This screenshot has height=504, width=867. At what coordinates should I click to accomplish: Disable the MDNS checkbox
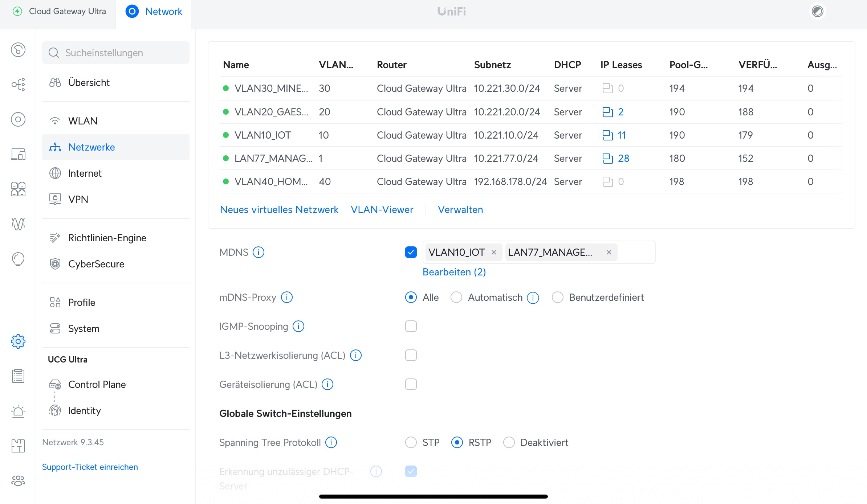click(411, 252)
